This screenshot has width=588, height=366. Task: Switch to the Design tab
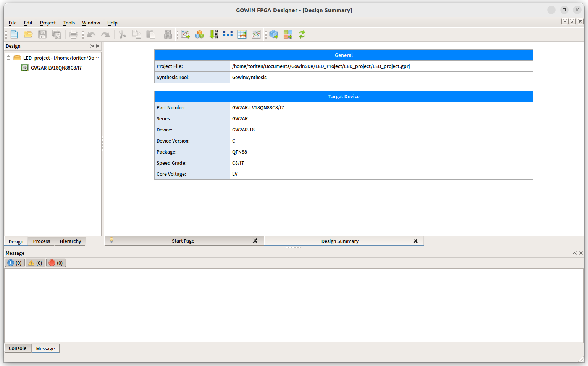[16, 241]
